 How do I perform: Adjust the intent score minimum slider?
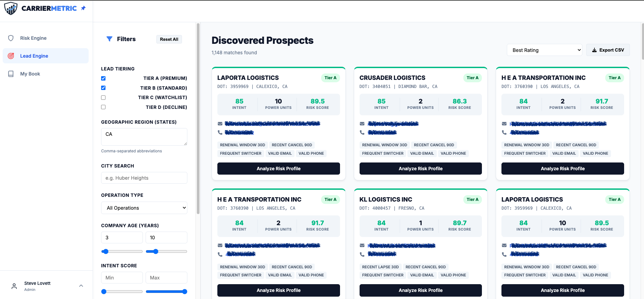click(x=104, y=292)
